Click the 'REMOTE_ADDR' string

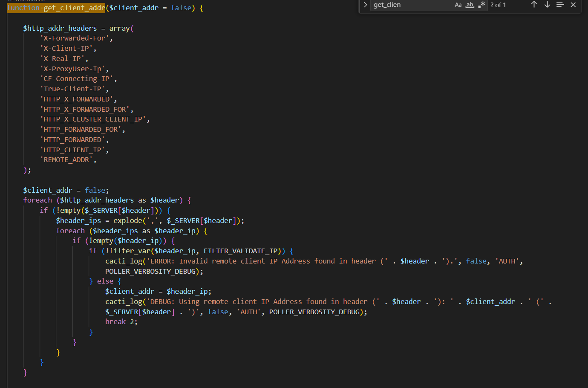tap(66, 160)
